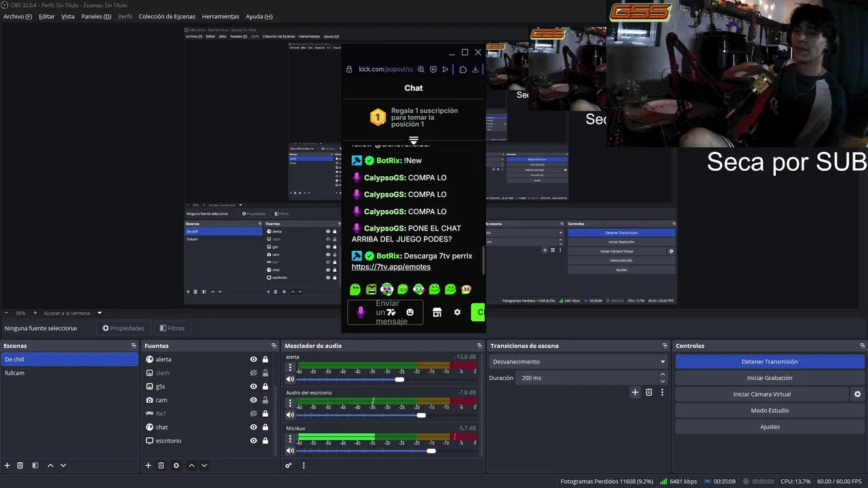The width and height of the screenshot is (868, 488).
Task: Open the Ayuda menu
Action: point(259,16)
